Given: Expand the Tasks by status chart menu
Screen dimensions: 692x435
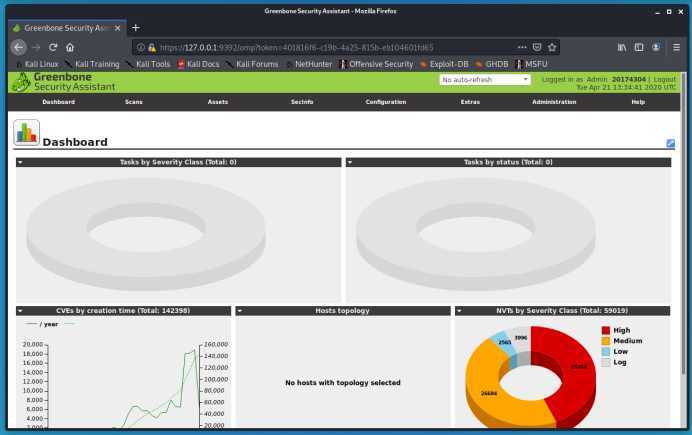Looking at the screenshot, I should pos(350,162).
